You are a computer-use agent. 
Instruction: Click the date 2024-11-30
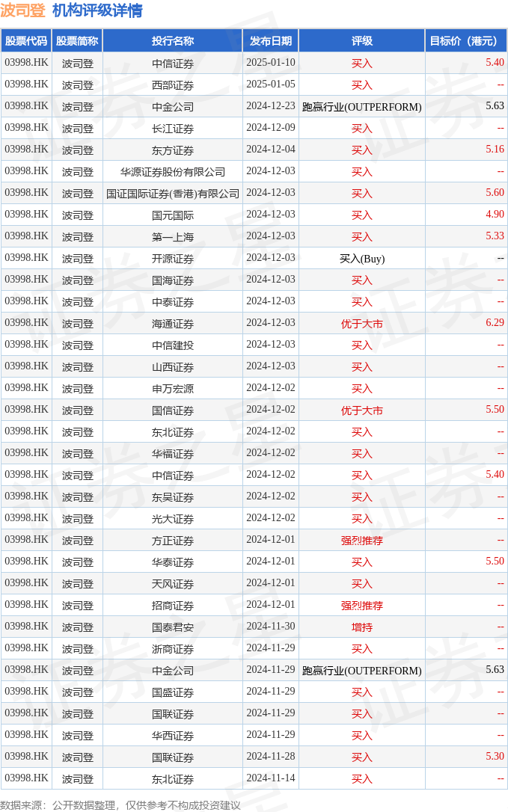[271, 627]
